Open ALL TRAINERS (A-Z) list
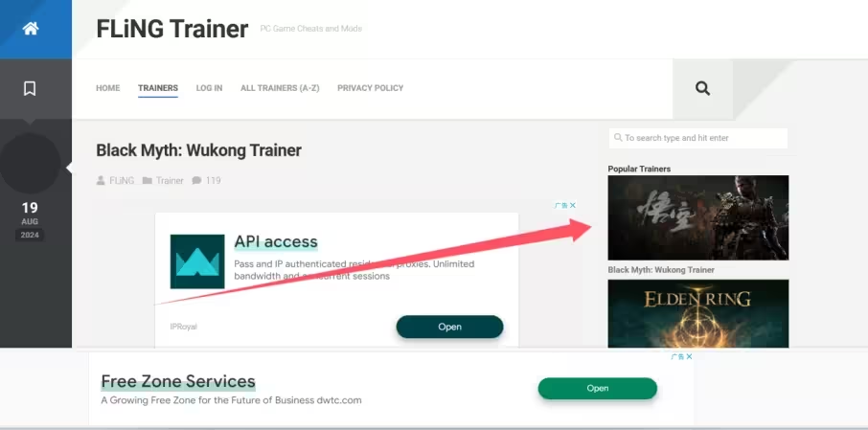The image size is (868, 430). (280, 88)
